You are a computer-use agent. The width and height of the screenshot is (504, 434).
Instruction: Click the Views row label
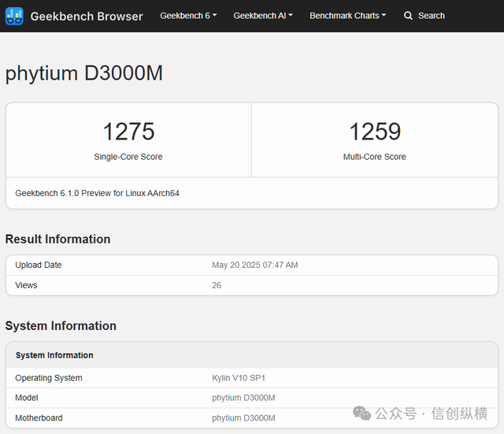(26, 285)
